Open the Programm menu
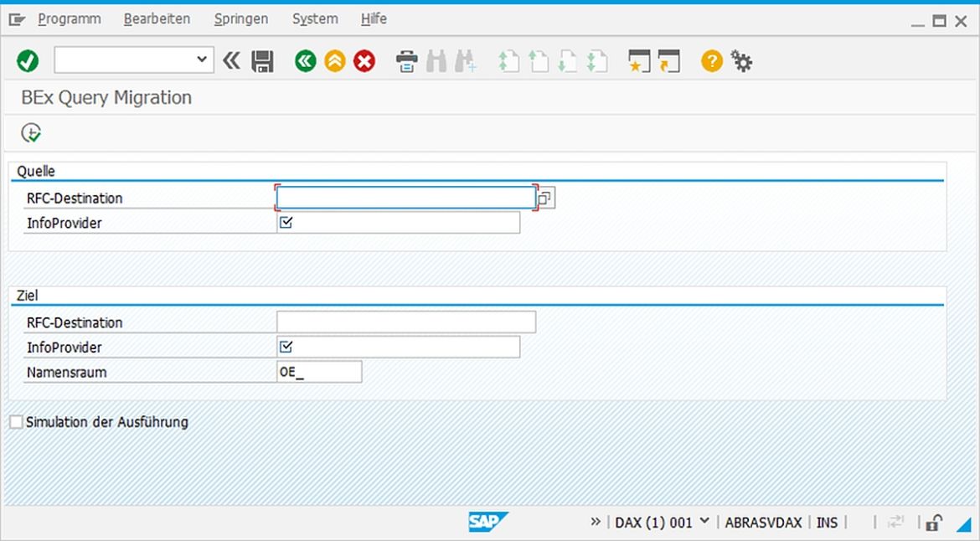The image size is (980, 541). tap(69, 18)
